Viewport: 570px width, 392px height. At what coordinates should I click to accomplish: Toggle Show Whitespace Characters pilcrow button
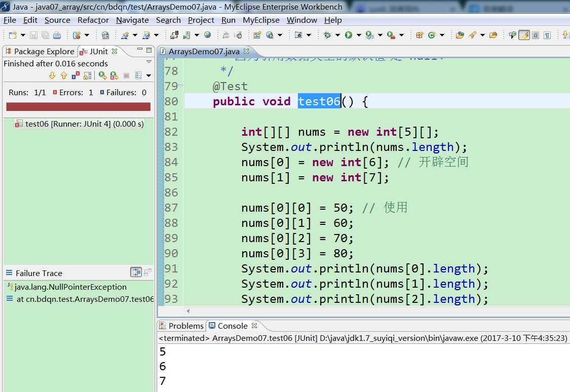[x=547, y=35]
